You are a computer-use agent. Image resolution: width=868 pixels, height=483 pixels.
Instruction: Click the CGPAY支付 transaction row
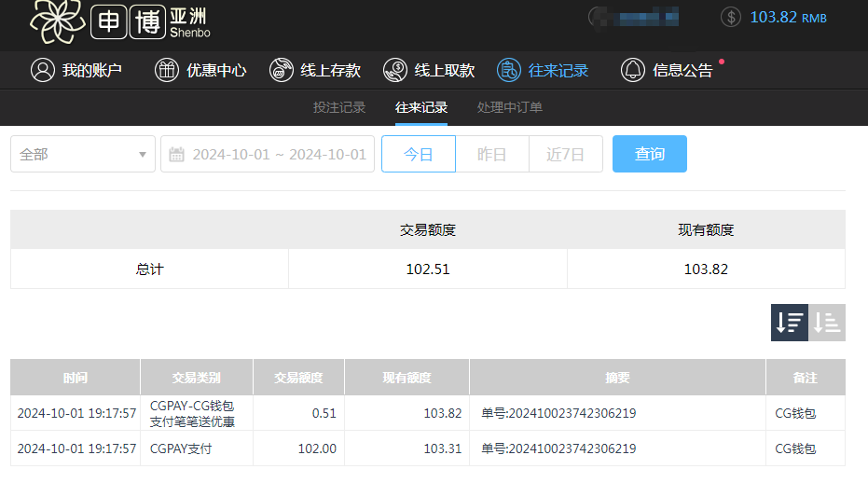coord(181,448)
